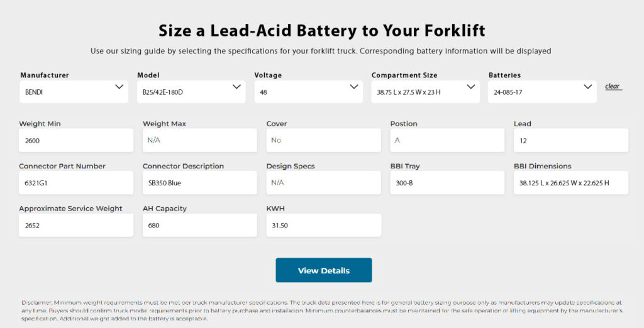Click the Weight Min field showing 2600

(x=76, y=141)
